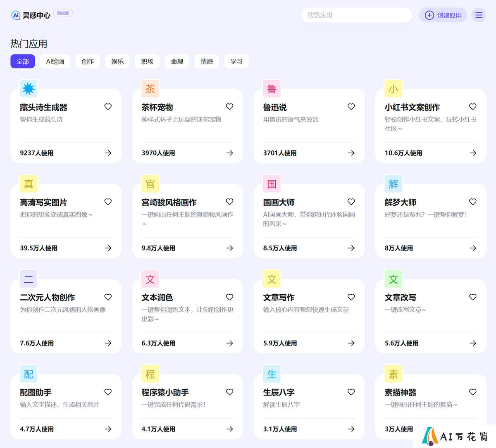Click the 灵感中心 Ai logo
Screen dimensions: 496x448
point(16,15)
